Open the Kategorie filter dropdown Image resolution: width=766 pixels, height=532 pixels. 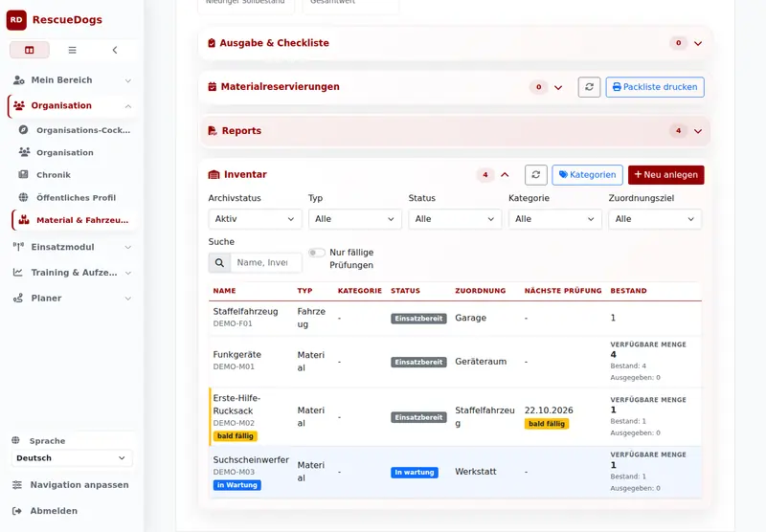click(555, 219)
